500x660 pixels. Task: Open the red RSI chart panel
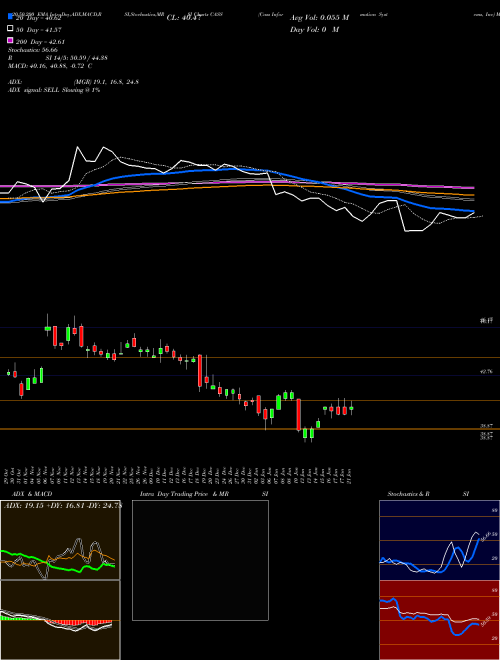[x=439, y=620]
